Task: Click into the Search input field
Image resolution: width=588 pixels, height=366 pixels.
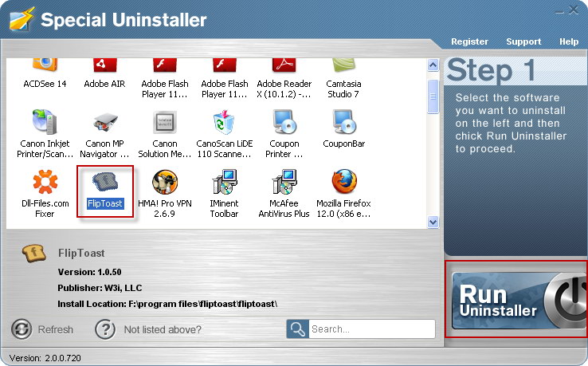Action: coord(372,329)
